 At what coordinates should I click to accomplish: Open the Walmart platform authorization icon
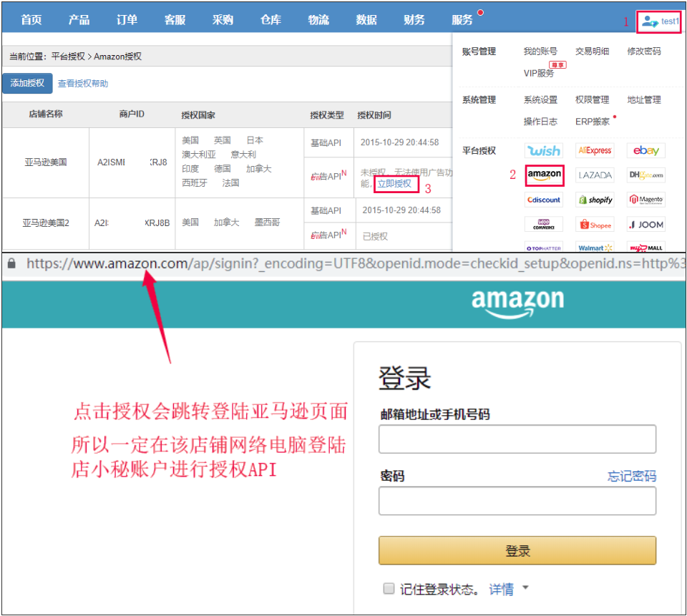click(595, 247)
